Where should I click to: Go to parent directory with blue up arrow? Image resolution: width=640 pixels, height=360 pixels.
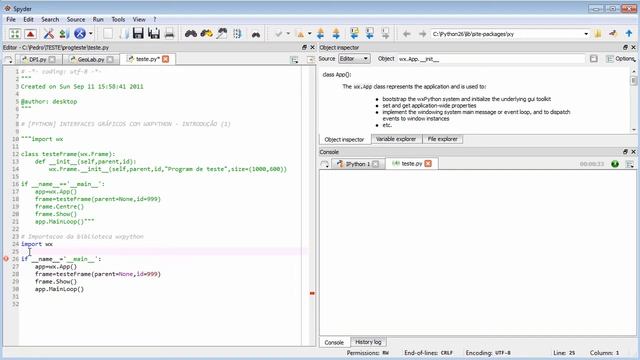pyautogui.click(x=629, y=34)
